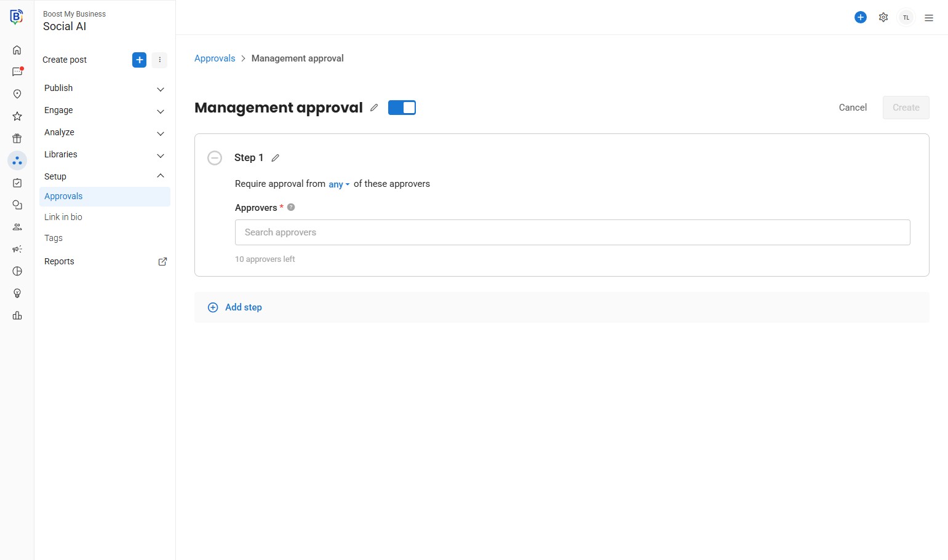948x560 pixels.
Task: Click the Cancel button
Action: coord(853,108)
